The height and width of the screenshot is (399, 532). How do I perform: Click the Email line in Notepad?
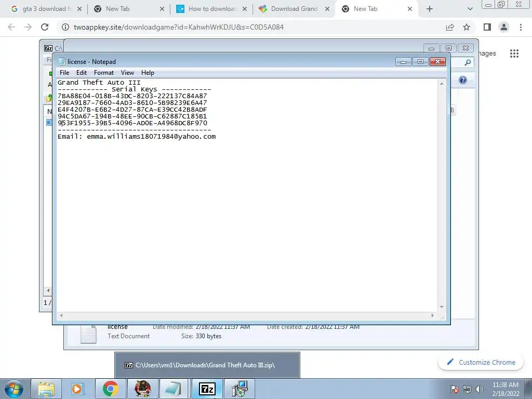(137, 137)
